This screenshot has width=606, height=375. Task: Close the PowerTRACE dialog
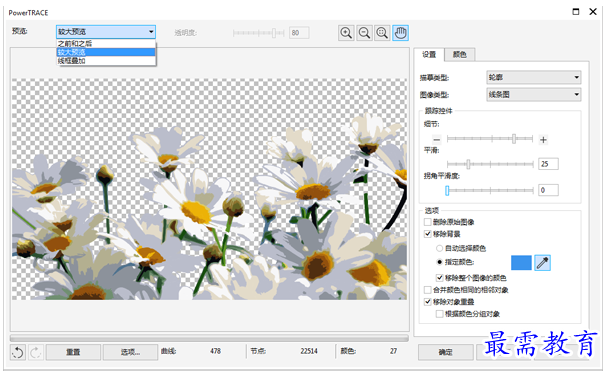tap(593, 12)
